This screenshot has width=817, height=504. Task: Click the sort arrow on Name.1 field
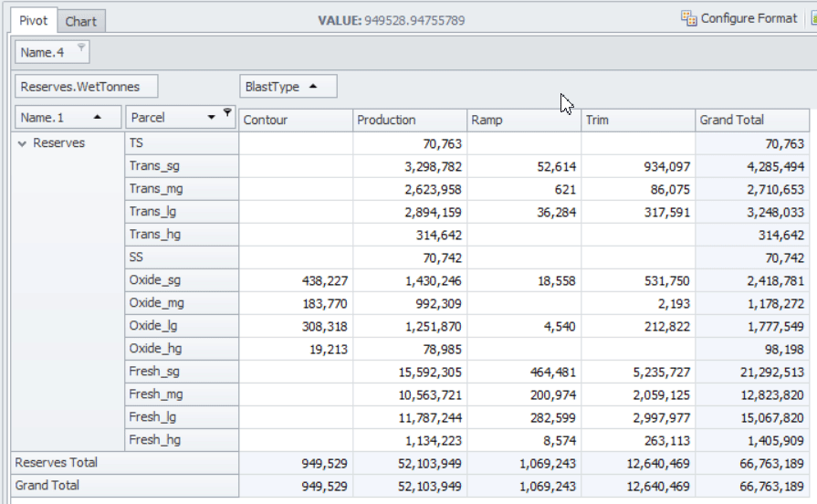pyautogui.click(x=97, y=118)
